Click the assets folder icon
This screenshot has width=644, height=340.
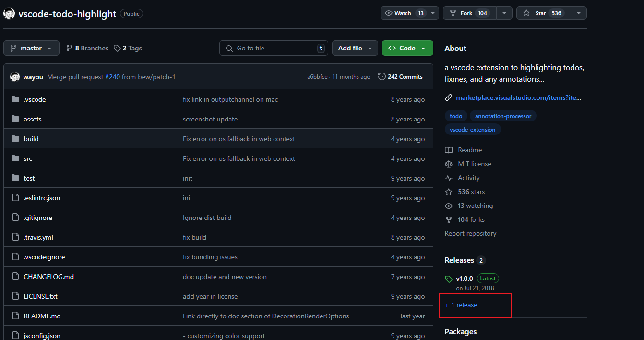coord(15,119)
